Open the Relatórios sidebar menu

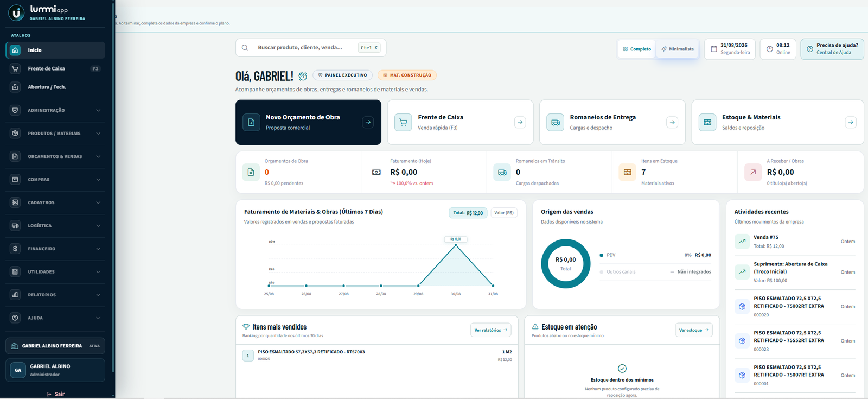[x=55, y=295]
